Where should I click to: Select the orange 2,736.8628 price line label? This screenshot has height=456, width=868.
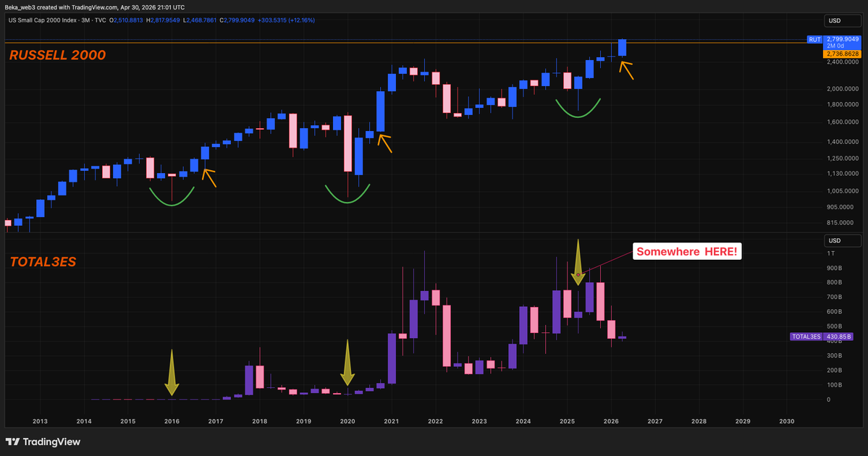pyautogui.click(x=843, y=54)
